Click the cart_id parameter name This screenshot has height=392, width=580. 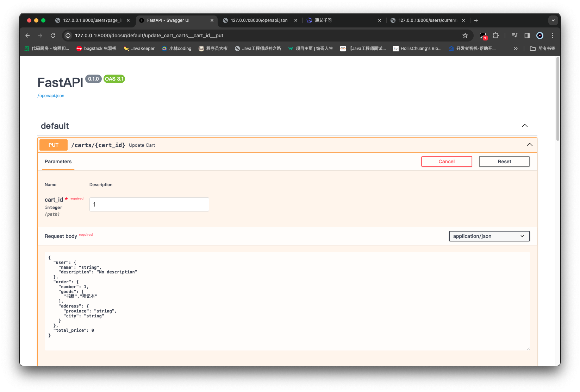click(x=54, y=200)
